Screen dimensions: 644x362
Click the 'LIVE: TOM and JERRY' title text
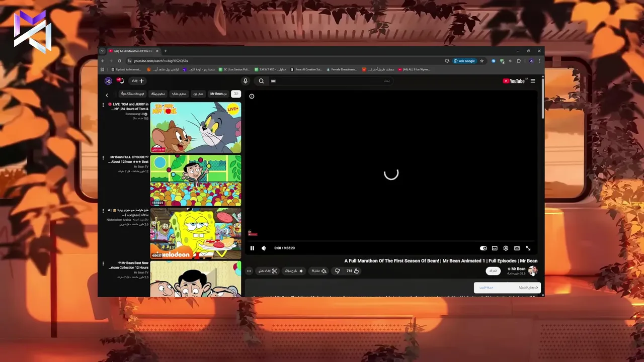pyautogui.click(x=128, y=107)
